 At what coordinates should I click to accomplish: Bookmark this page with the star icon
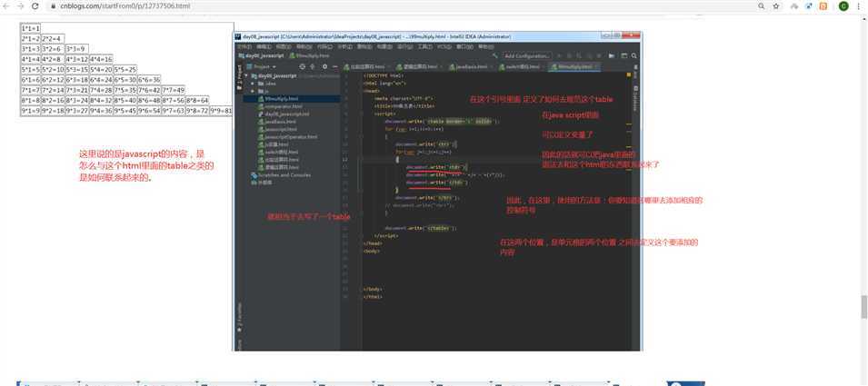[776, 6]
